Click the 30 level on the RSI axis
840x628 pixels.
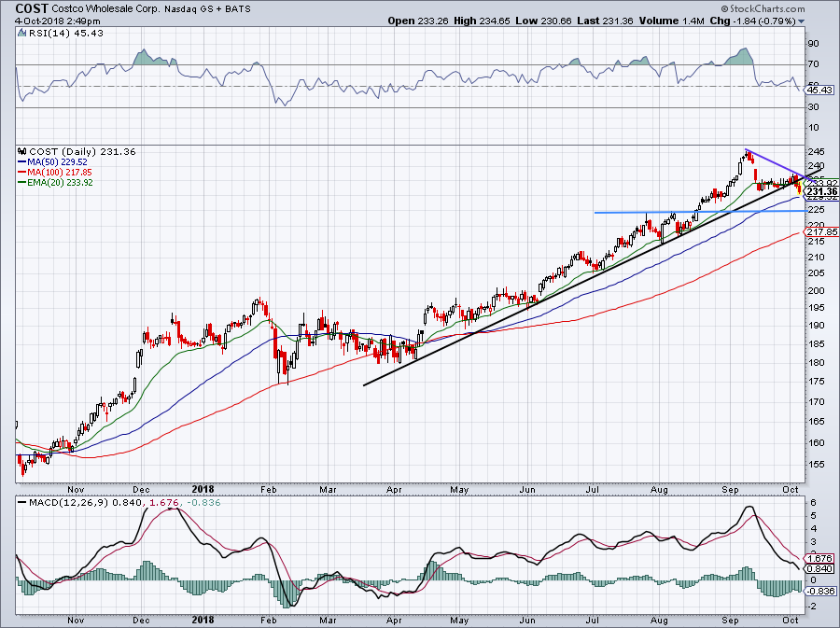[x=813, y=107]
